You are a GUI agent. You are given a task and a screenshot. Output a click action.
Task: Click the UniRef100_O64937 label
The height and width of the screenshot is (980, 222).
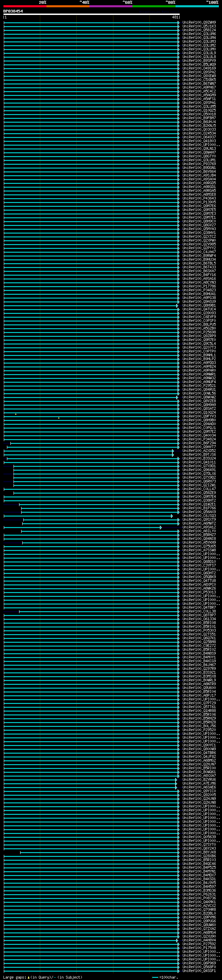tap(199, 137)
